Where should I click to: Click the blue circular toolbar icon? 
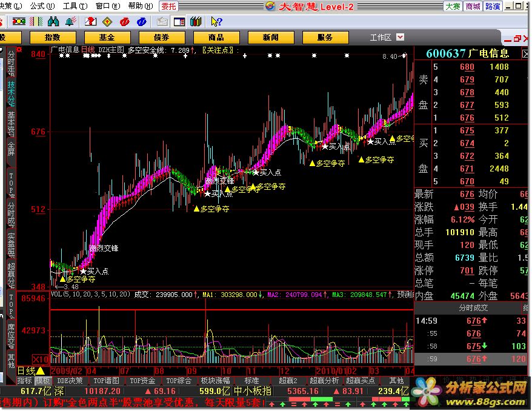(x=142, y=22)
